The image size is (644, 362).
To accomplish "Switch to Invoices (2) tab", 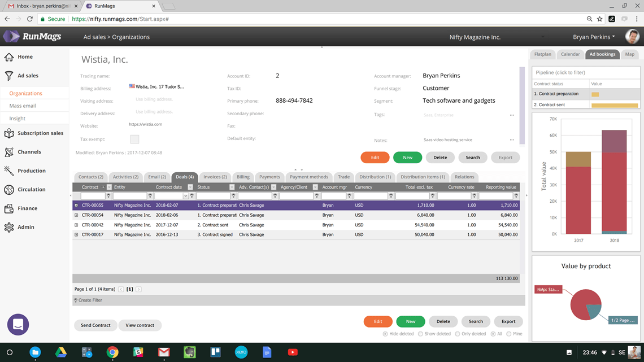I will click(x=215, y=177).
